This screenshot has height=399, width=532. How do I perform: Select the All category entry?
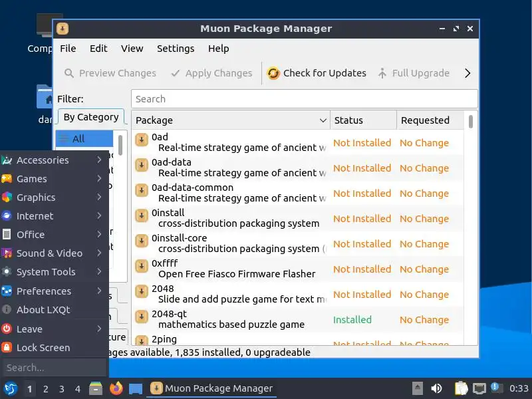[84, 139]
